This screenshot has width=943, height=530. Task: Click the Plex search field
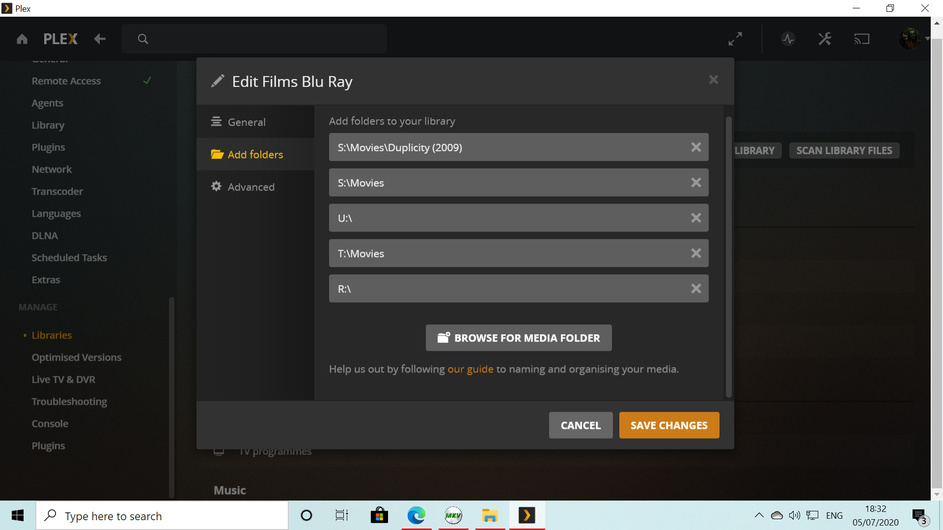254,39
